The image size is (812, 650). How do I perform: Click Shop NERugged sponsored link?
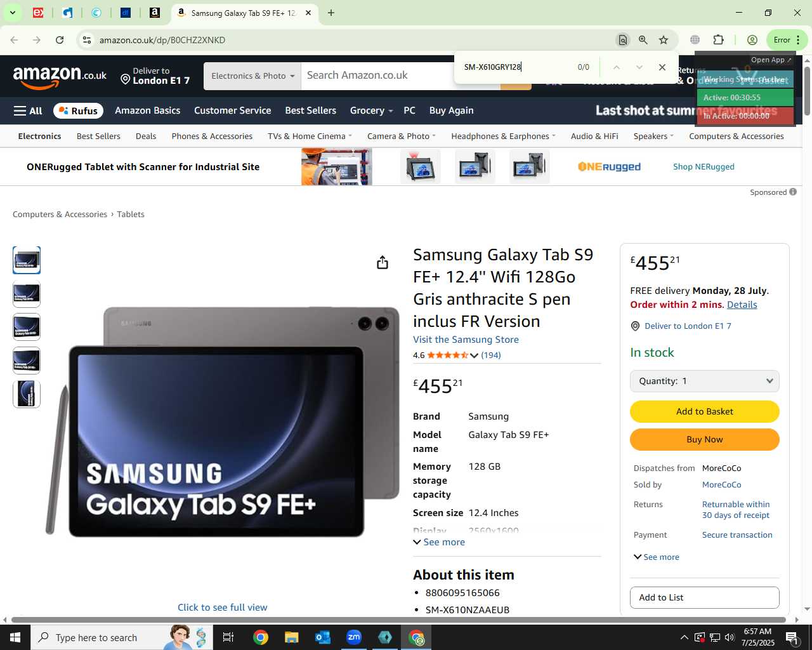coord(704,167)
